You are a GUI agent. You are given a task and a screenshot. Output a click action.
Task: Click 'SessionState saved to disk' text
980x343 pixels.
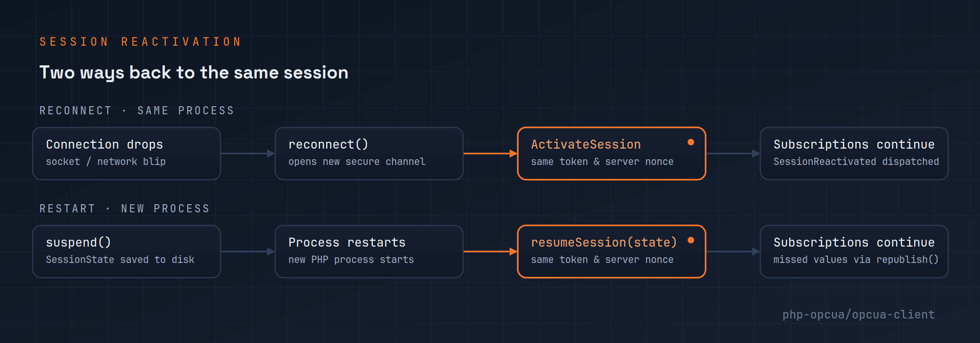click(x=120, y=260)
